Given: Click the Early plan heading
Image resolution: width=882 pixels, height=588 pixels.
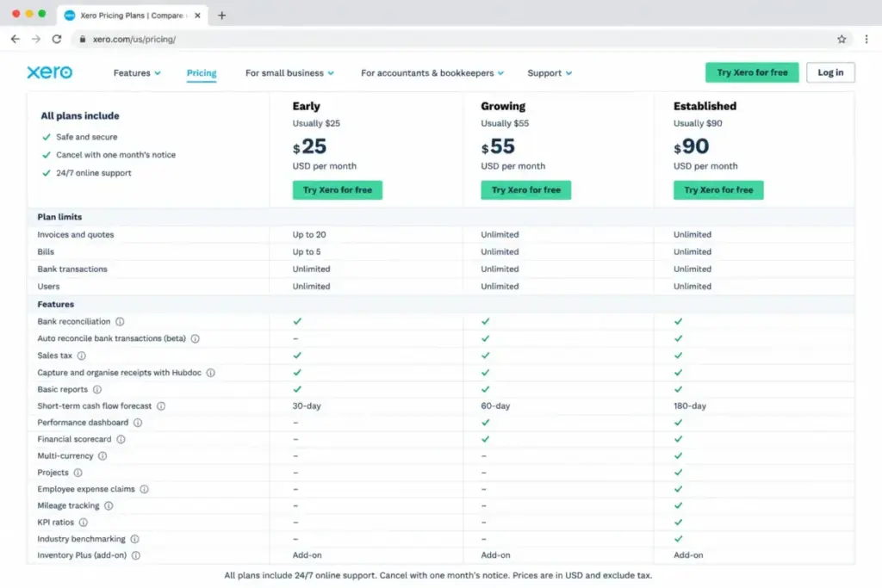Looking at the screenshot, I should (306, 106).
